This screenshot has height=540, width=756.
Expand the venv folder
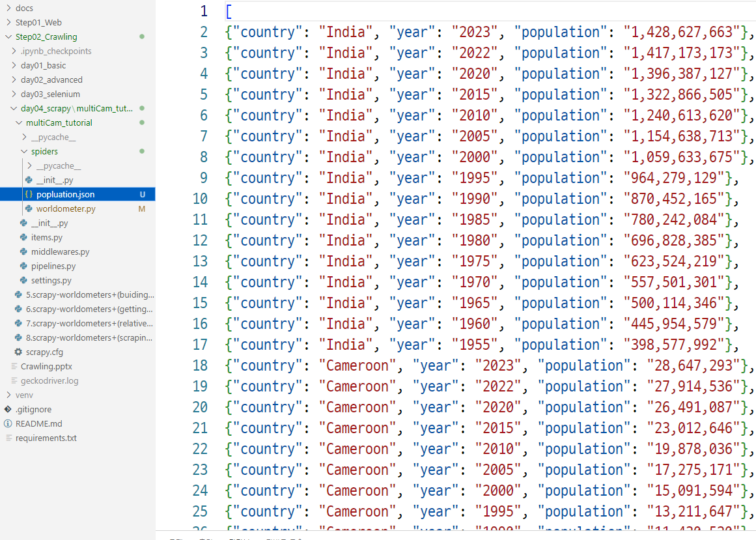(x=8, y=395)
